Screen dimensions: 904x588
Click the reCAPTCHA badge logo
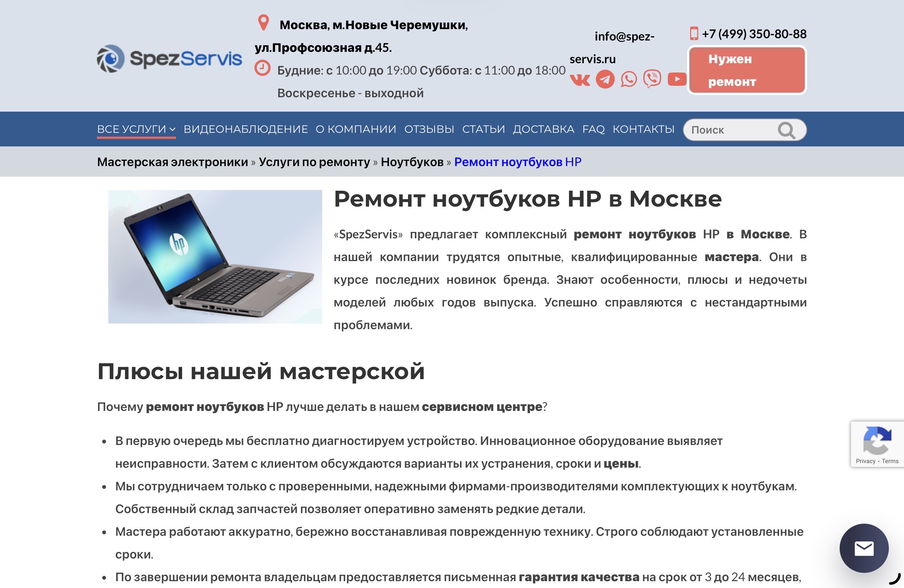(x=877, y=440)
